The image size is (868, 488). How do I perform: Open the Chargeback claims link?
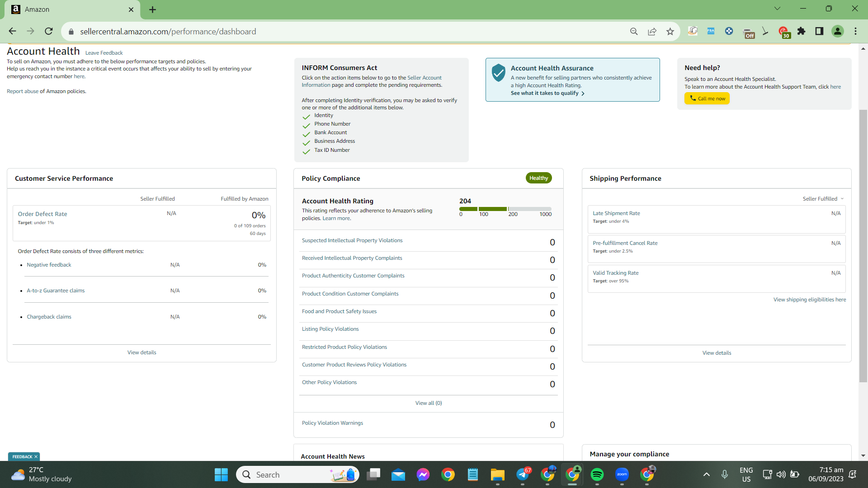[49, 317]
